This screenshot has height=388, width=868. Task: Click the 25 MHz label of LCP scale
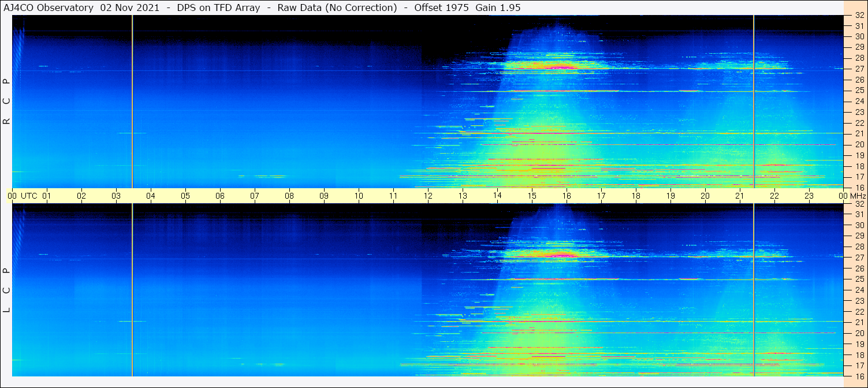tap(859, 279)
